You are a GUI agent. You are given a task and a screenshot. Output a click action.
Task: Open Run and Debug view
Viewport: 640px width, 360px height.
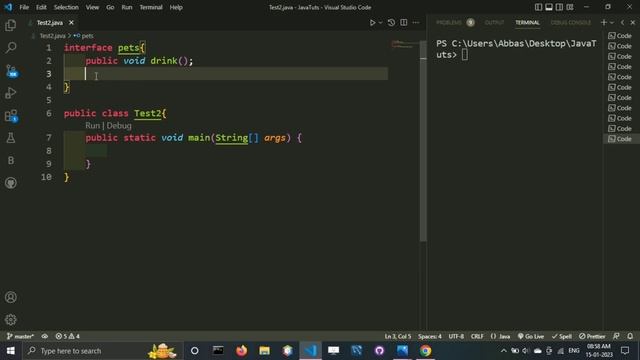(11, 93)
